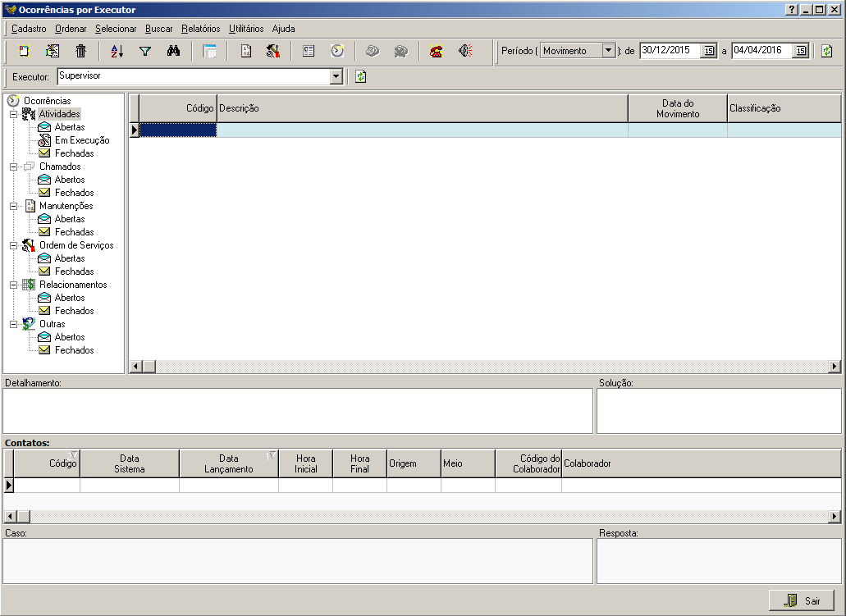Viewport: 846px width, 616px height.
Task: Select Abertas under Manutenções
Action: (x=70, y=219)
